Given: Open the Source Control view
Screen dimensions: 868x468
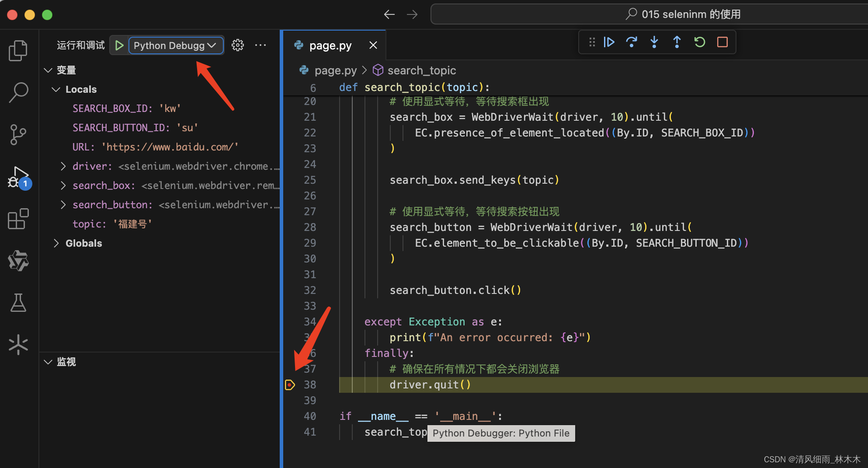Looking at the screenshot, I should click(18, 134).
